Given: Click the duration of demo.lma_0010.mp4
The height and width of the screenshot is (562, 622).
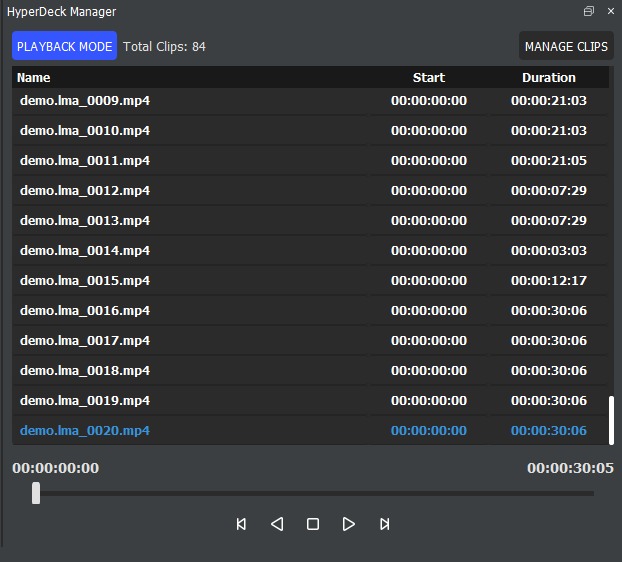Looking at the screenshot, I should pos(549,130).
